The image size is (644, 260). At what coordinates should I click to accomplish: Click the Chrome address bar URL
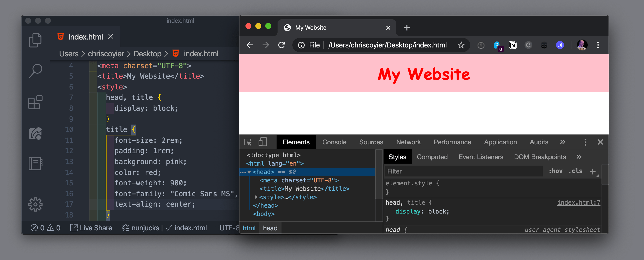(387, 45)
